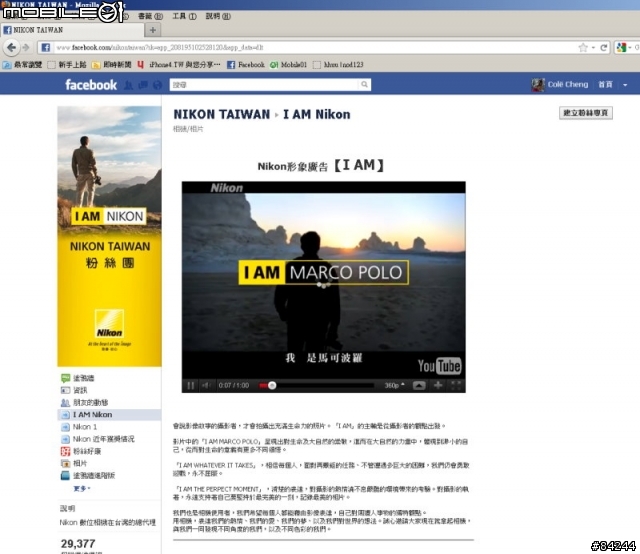
Task: Click the I AM NIKON cover image
Action: pos(109,236)
